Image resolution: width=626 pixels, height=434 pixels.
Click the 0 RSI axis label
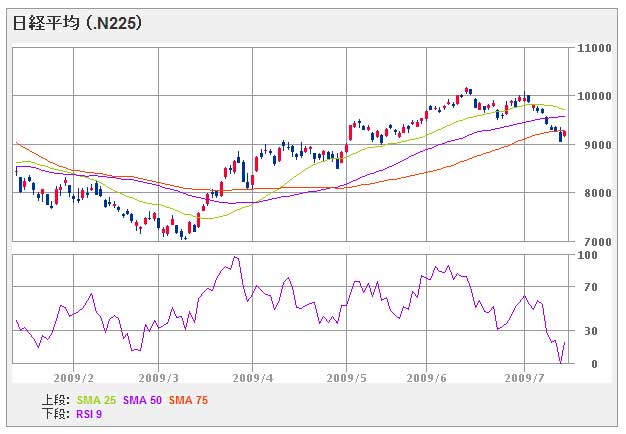coord(594,364)
